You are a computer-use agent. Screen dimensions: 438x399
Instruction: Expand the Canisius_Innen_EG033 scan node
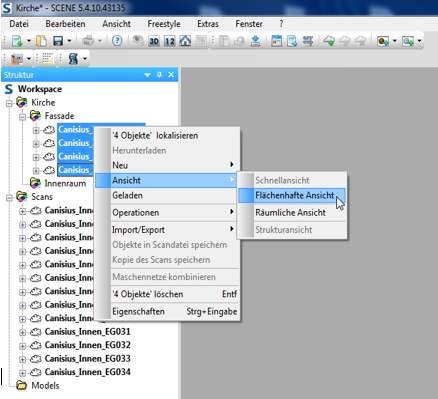[22, 359]
